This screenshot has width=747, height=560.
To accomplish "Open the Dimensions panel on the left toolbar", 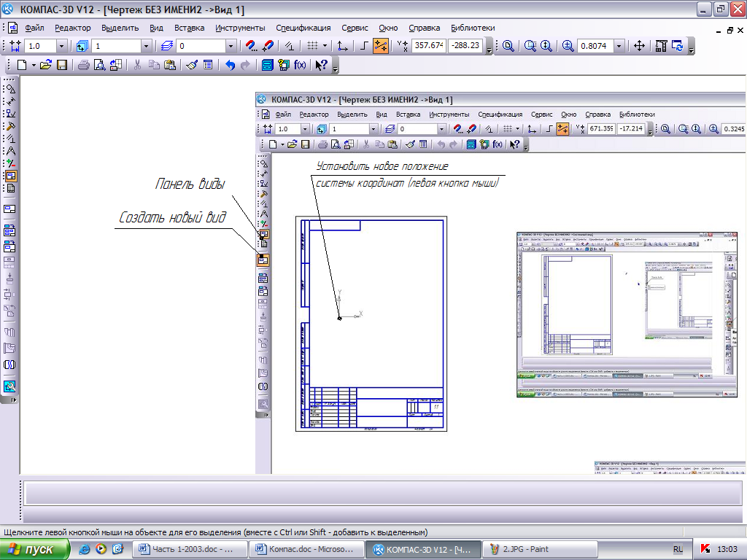I will pyautogui.click(x=10, y=101).
